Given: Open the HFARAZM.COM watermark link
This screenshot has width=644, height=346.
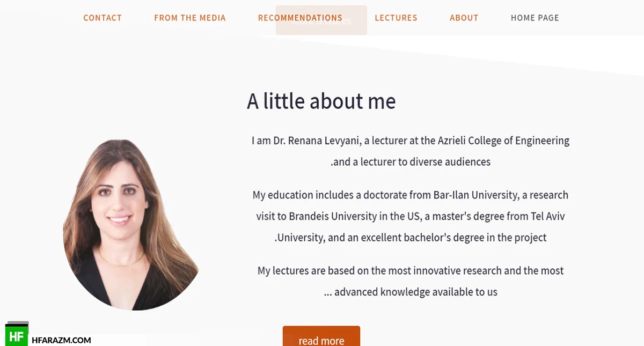Looking at the screenshot, I should [x=61, y=340].
